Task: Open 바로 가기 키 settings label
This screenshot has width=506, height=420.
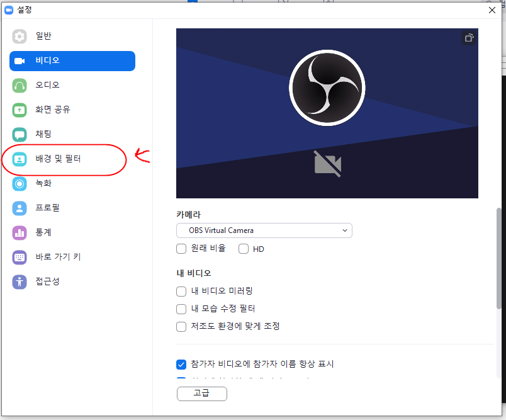Action: 58,257
